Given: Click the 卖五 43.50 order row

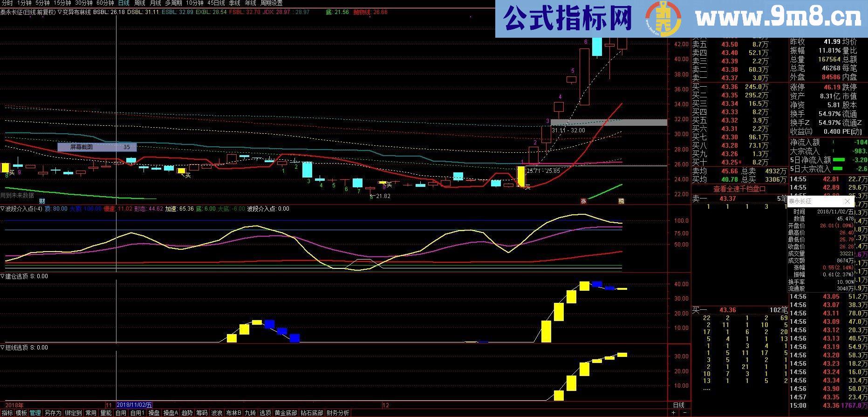Looking at the screenshot, I should 730,44.
